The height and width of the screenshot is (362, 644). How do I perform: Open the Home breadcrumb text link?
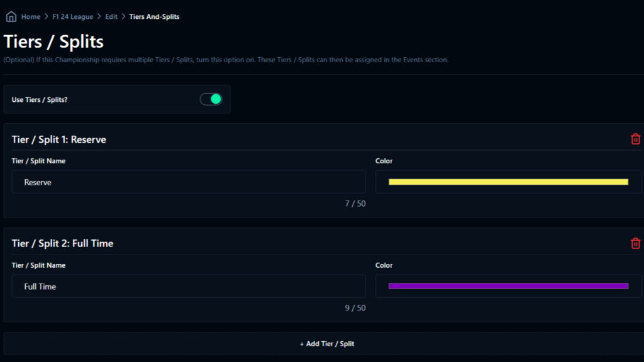(x=31, y=17)
